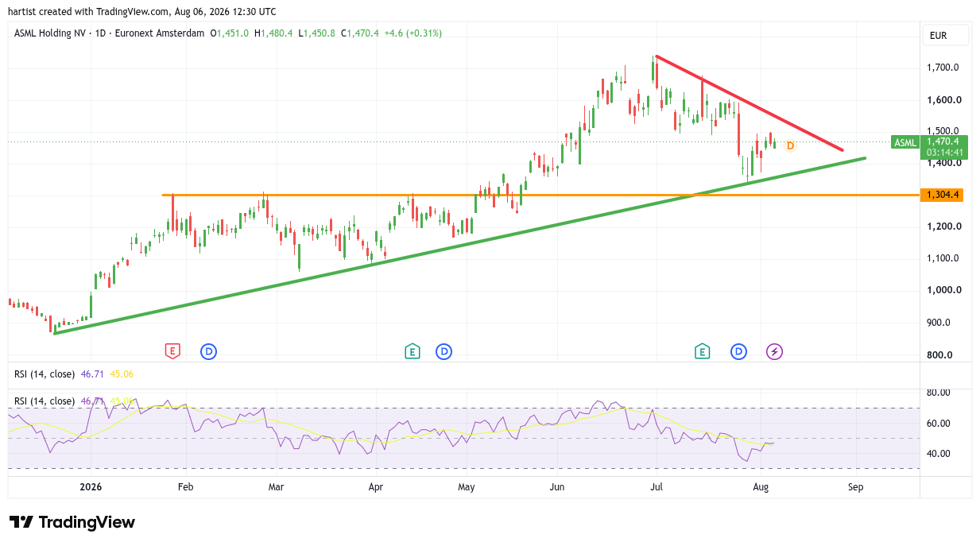
Task: Select the red descending trendline
Action: [x=748, y=103]
